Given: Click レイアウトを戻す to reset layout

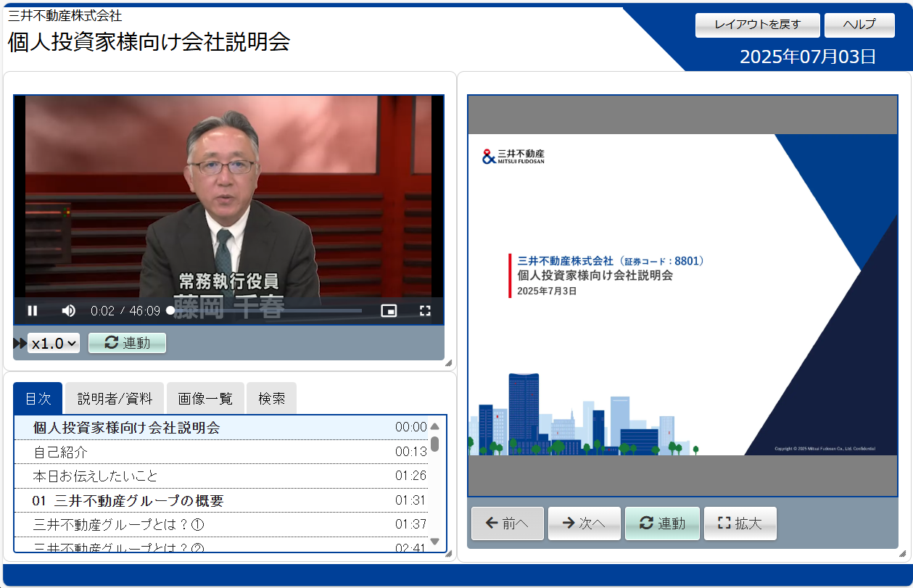Looking at the screenshot, I should coord(758,25).
